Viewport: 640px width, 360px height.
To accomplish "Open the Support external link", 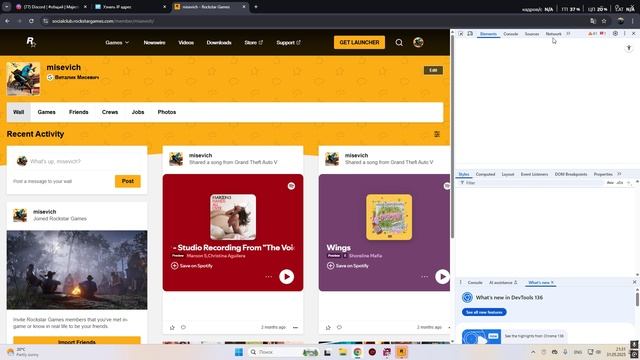I will pos(288,42).
